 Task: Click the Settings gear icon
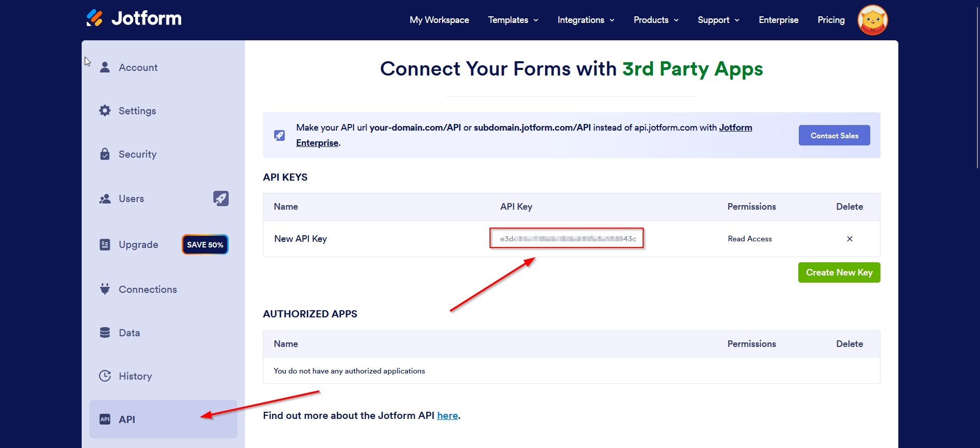click(x=105, y=111)
